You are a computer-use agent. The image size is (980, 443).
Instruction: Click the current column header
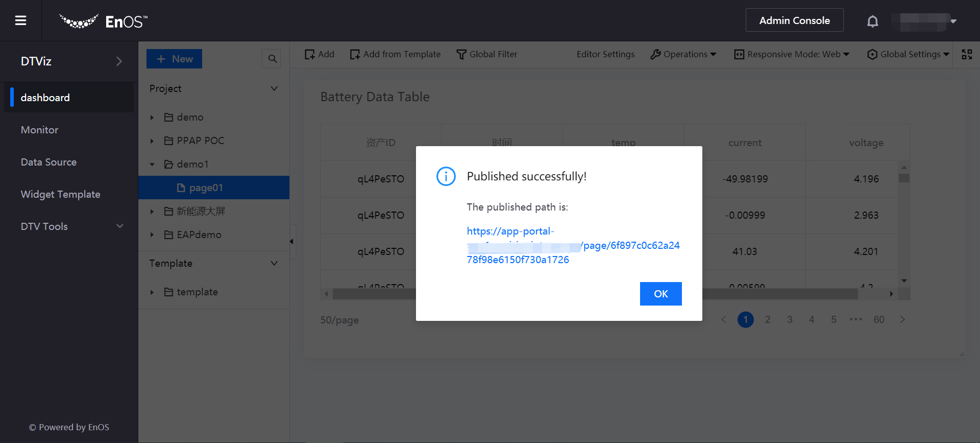point(745,143)
